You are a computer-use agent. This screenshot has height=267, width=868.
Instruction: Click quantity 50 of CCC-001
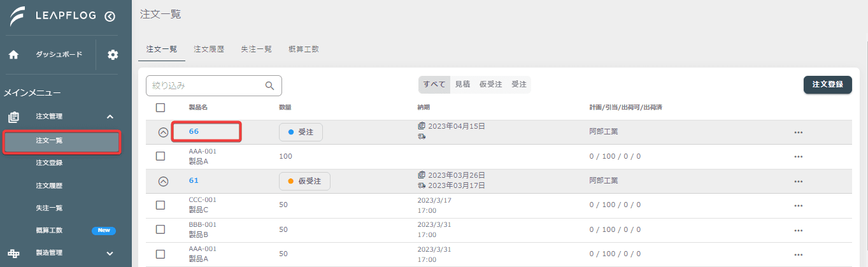pyautogui.click(x=284, y=205)
